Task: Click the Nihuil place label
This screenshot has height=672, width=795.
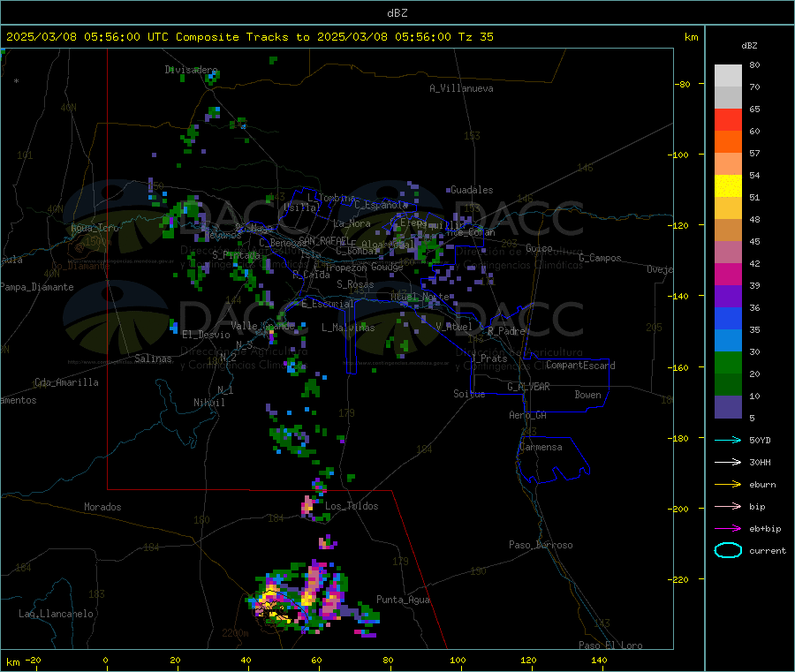Action: click(208, 403)
